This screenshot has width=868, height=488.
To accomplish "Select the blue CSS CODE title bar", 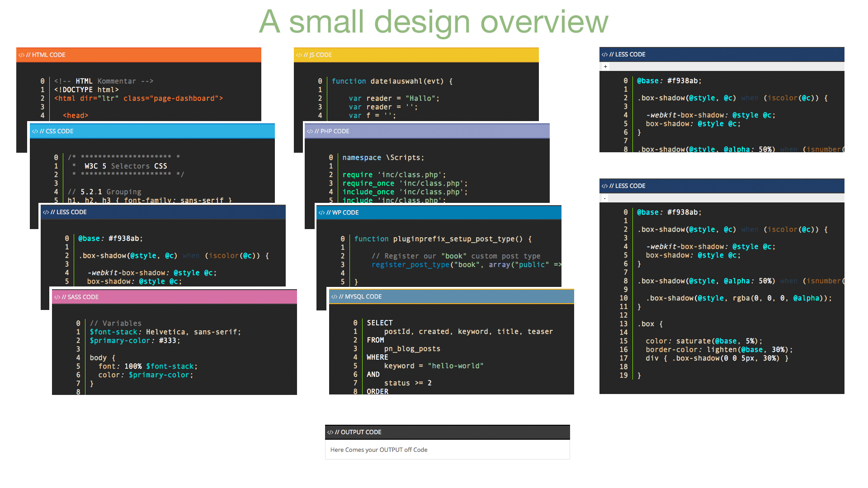I will [152, 131].
